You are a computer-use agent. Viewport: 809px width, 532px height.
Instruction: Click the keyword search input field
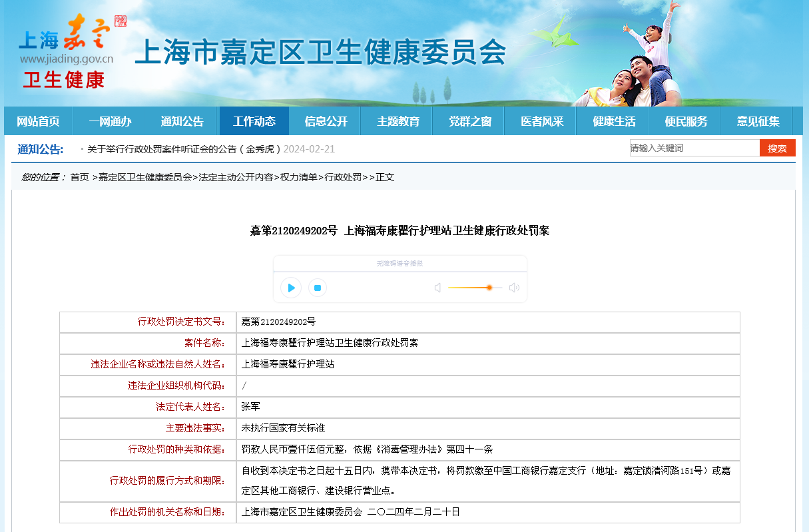tap(694, 148)
